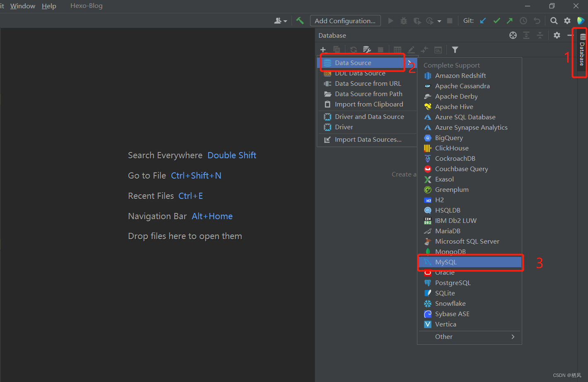Click Expand All in Database panel
The height and width of the screenshot is (382, 588).
click(526, 35)
